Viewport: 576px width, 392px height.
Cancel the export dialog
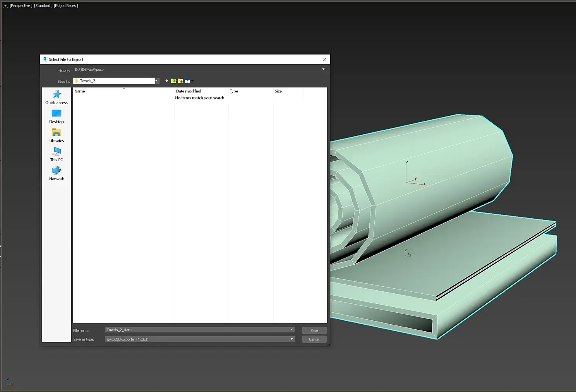coord(314,339)
